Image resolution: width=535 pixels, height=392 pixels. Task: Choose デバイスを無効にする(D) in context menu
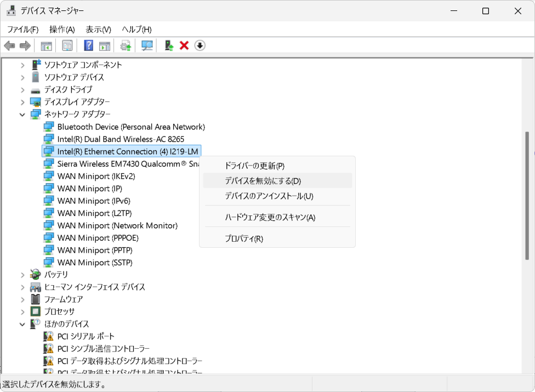[263, 181]
